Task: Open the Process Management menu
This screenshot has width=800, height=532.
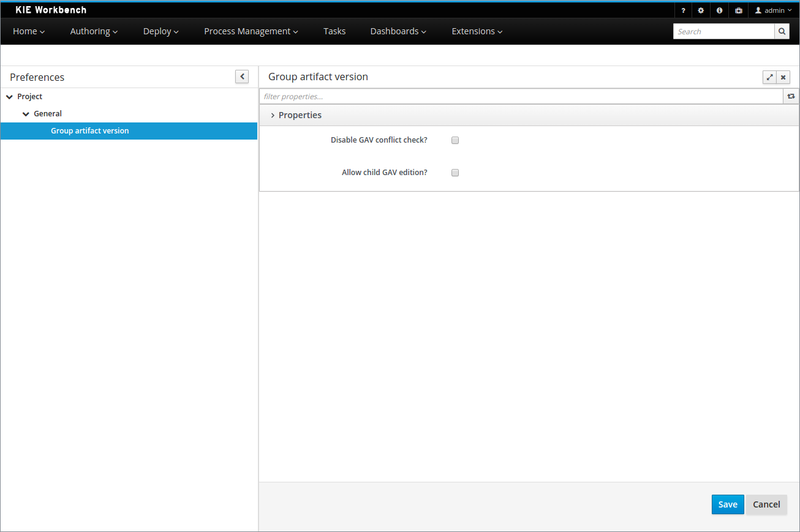Action: [x=251, y=31]
